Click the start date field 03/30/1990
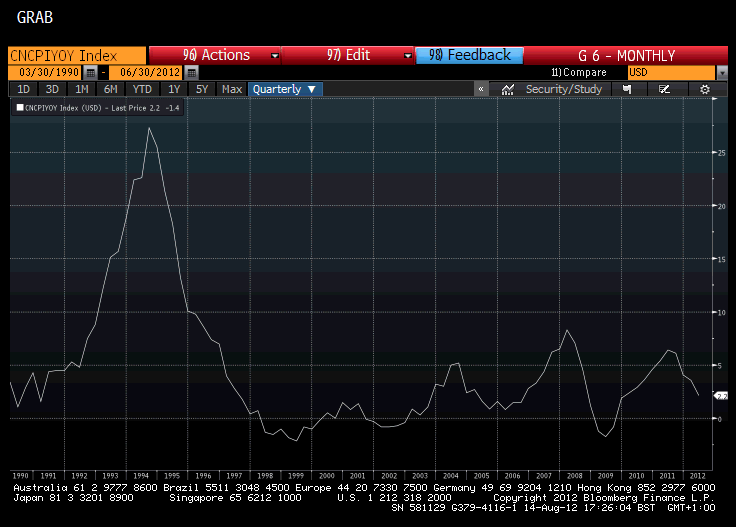The width and height of the screenshot is (736, 527). [46, 72]
